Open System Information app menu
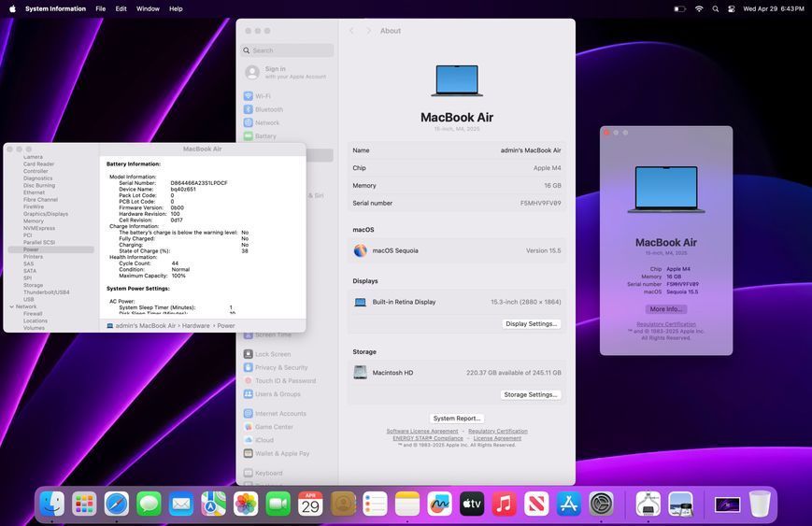 click(x=55, y=8)
